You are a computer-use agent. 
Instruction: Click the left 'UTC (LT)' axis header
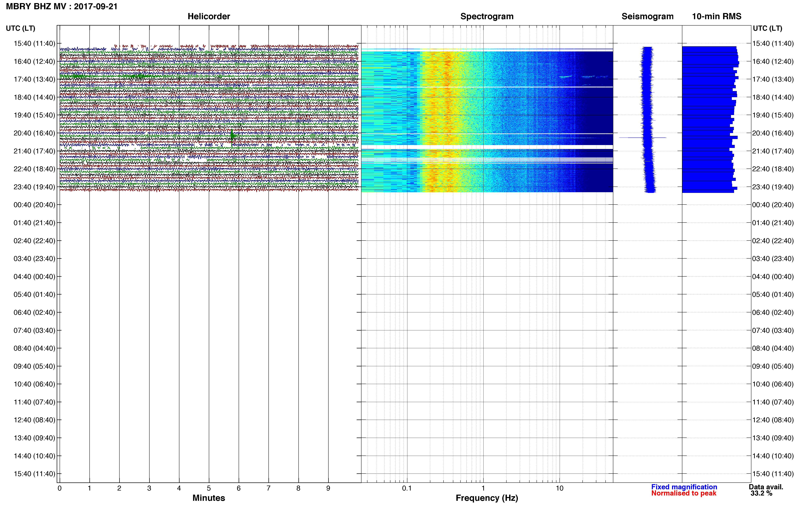point(21,28)
